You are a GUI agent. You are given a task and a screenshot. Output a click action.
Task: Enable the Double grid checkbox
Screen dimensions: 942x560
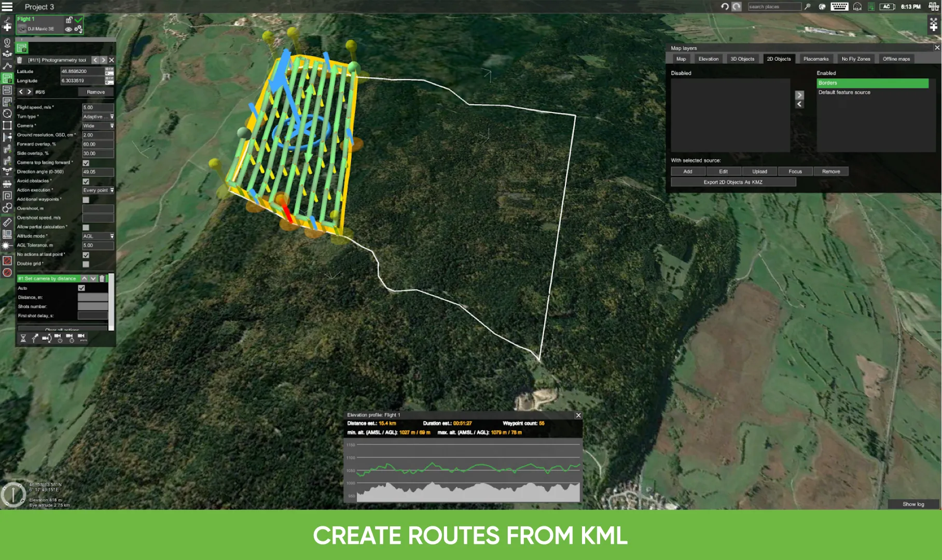pyautogui.click(x=86, y=264)
